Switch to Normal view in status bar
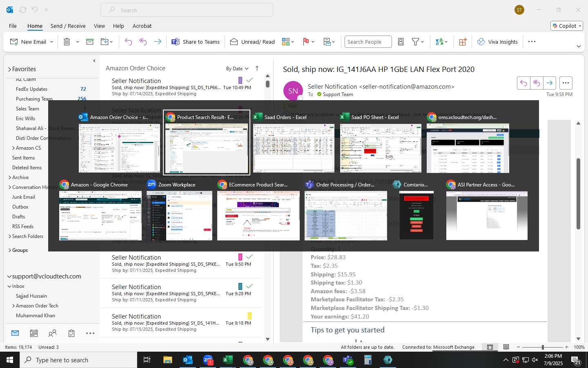 (490, 347)
